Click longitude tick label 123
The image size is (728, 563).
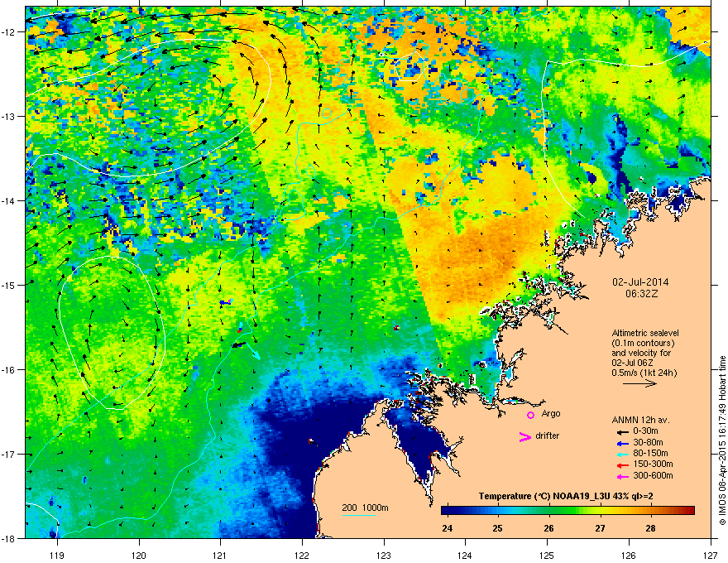pyautogui.click(x=384, y=555)
